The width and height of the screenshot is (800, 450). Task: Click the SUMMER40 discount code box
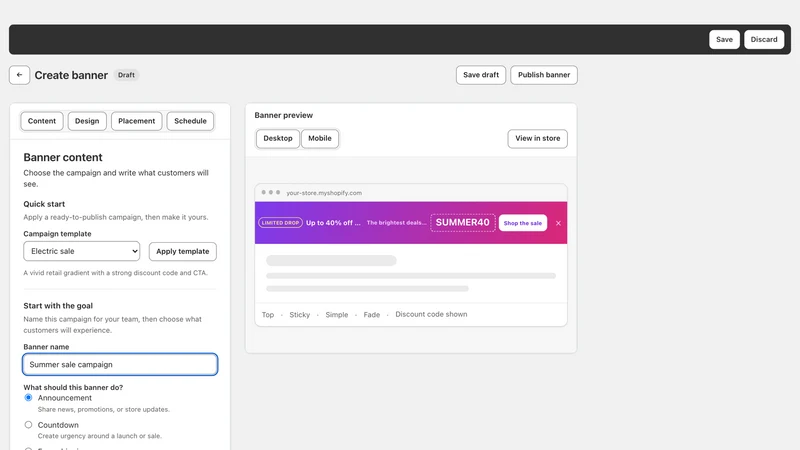click(463, 222)
